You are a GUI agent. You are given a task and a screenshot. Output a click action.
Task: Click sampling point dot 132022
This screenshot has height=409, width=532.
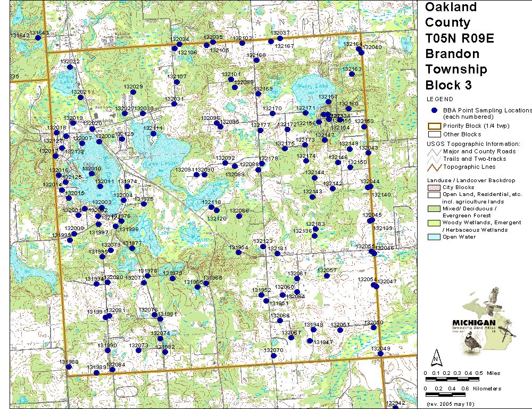(69, 67)
